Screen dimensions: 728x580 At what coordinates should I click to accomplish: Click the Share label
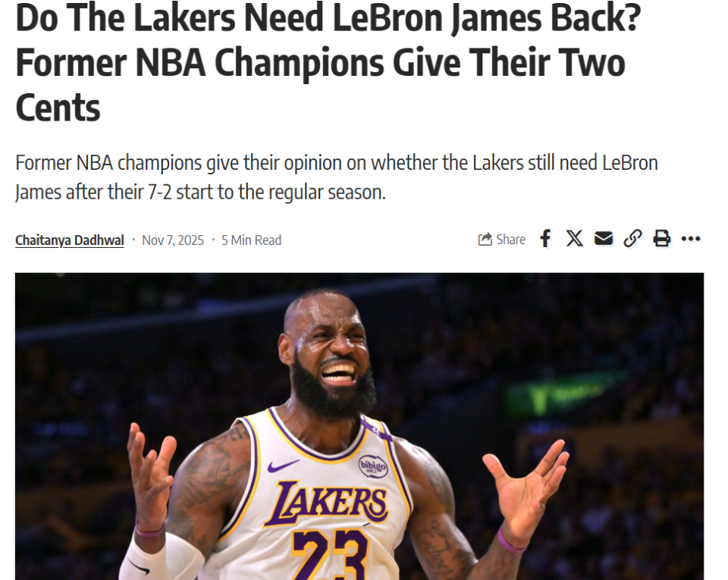pyautogui.click(x=510, y=240)
